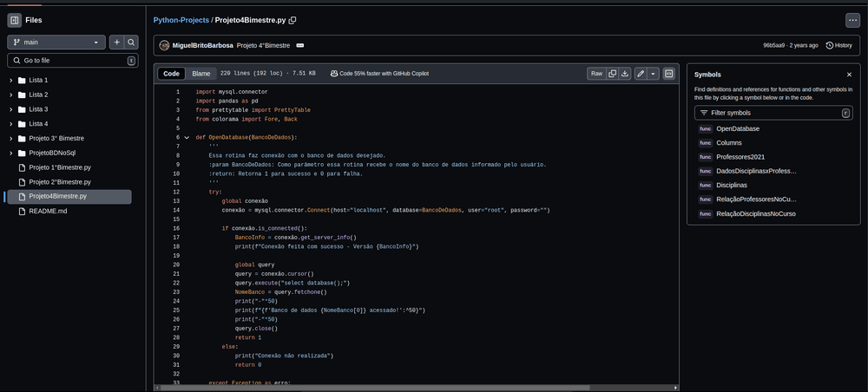Expand the ProjetoBDNoSql folder chevron
868x392 pixels.
[11, 153]
